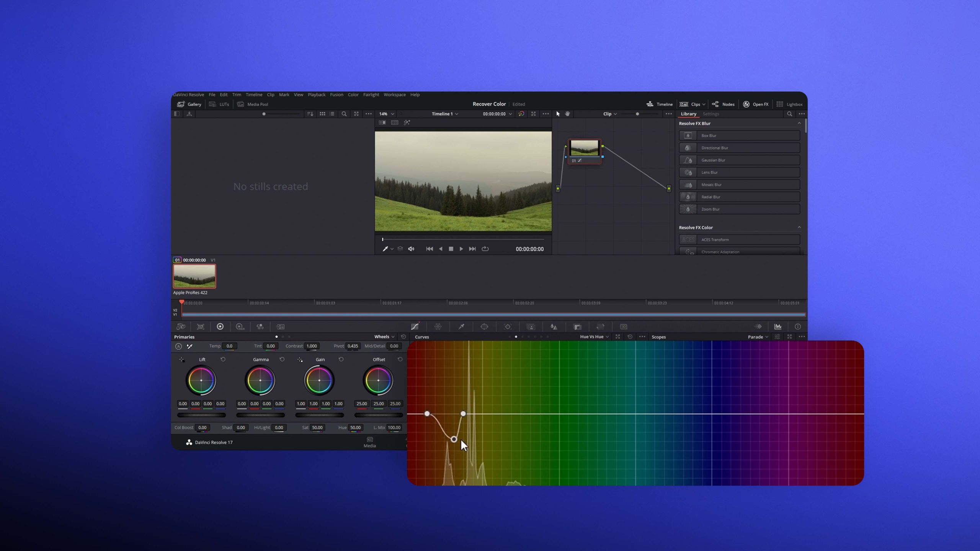Switch to the Settings tab in Library
This screenshot has width=980, height=551.
pyautogui.click(x=711, y=114)
